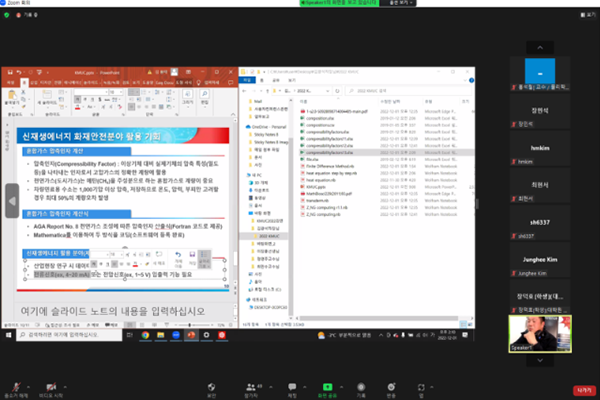Toggle underline formatting in PowerPoint ribbon
Viewport: 600px width, 400px height.
92,100
